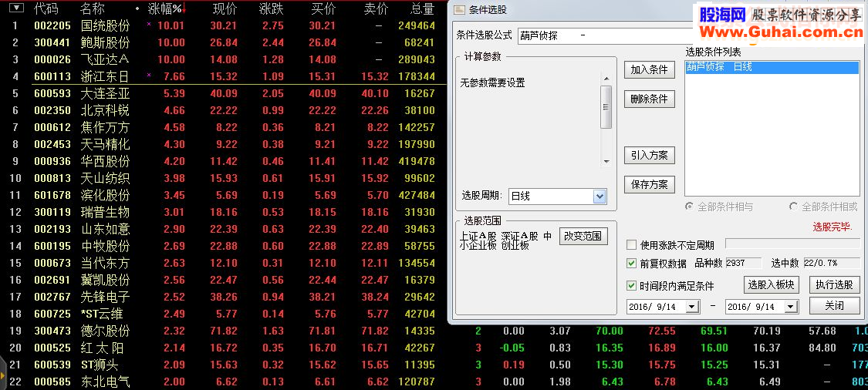Select stock row 中牧股份
868x390 pixels.
coord(223,246)
